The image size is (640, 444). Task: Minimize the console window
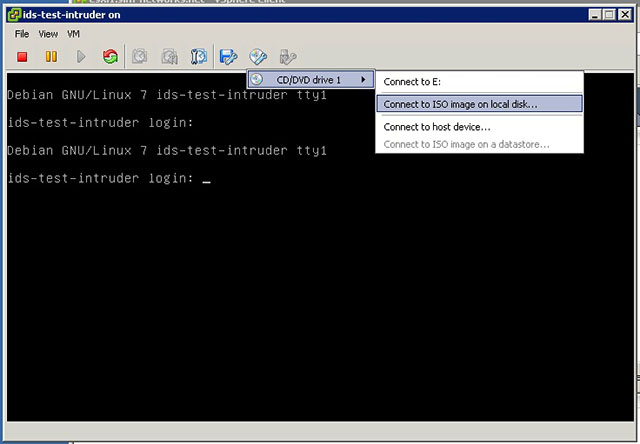(595, 15)
